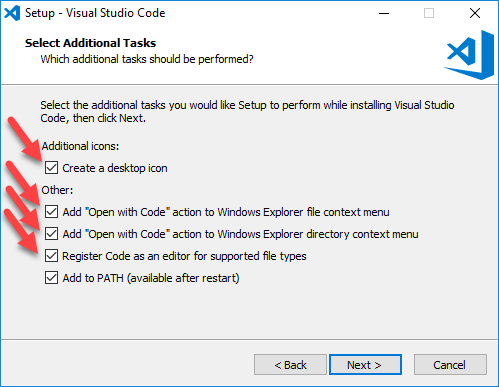499x387 pixels.
Task: Toggle Open with Code directory context menu checkbox
Action: (51, 234)
